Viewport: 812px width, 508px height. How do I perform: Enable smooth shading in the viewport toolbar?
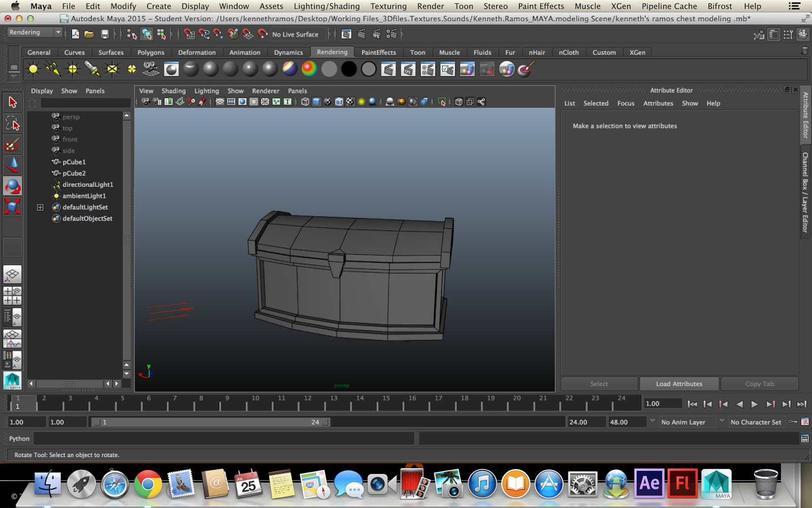pos(316,101)
